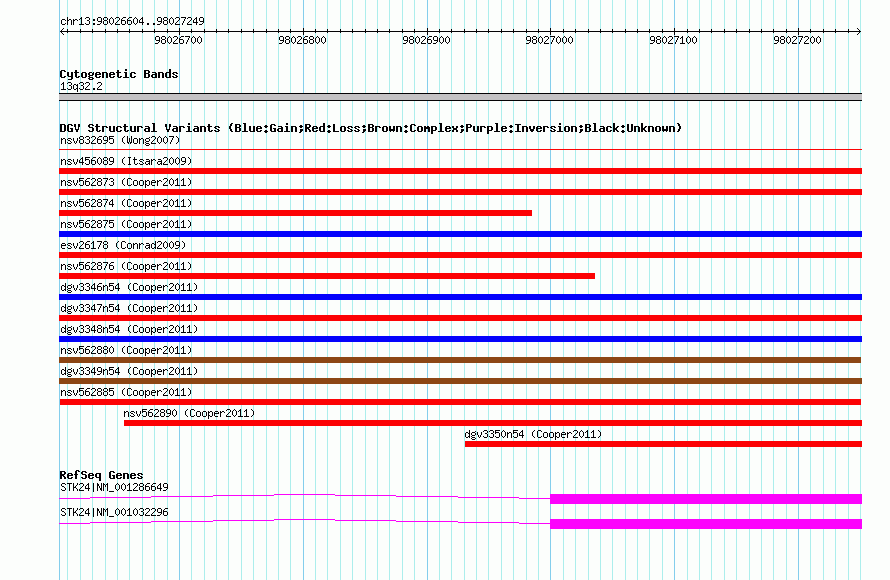Click the esv26178 (Conrad2009) label
This screenshot has width=890, height=580.
coord(123,245)
